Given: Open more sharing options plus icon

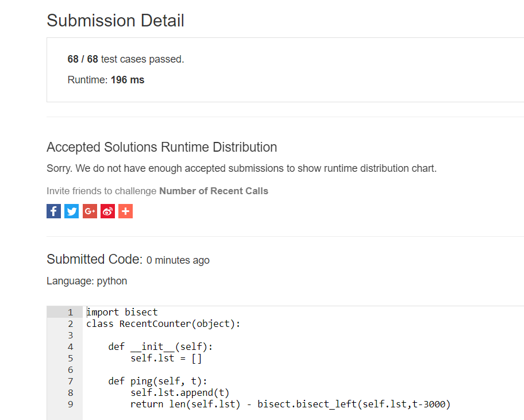Looking at the screenshot, I should click(125, 211).
